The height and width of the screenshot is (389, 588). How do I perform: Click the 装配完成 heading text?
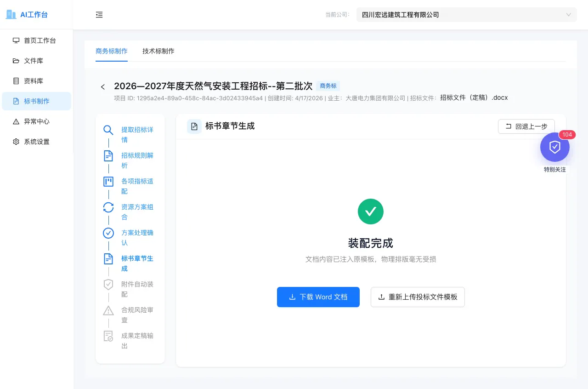371,243
